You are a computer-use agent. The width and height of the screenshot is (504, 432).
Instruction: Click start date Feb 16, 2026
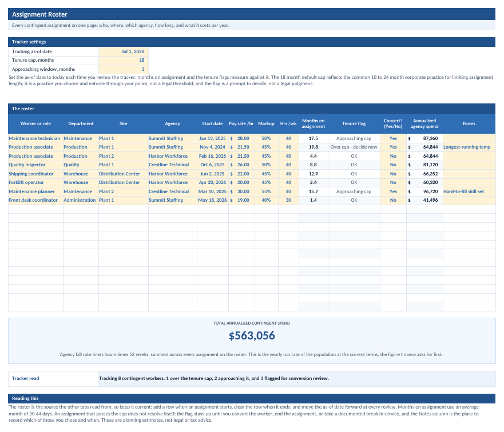click(212, 156)
